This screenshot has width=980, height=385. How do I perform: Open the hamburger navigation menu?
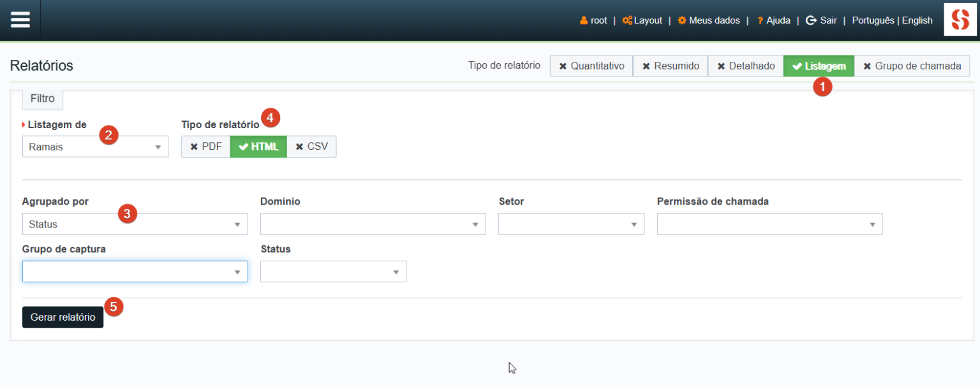(20, 19)
